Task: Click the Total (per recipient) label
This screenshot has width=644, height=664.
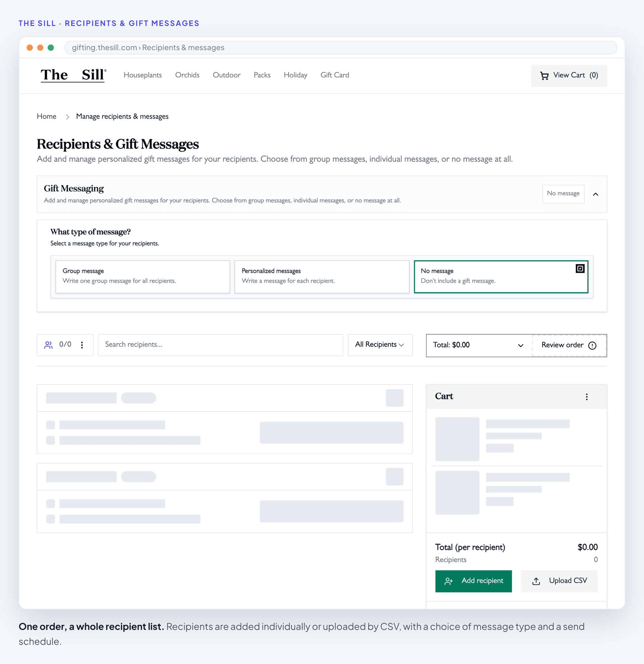Action: pos(470,548)
